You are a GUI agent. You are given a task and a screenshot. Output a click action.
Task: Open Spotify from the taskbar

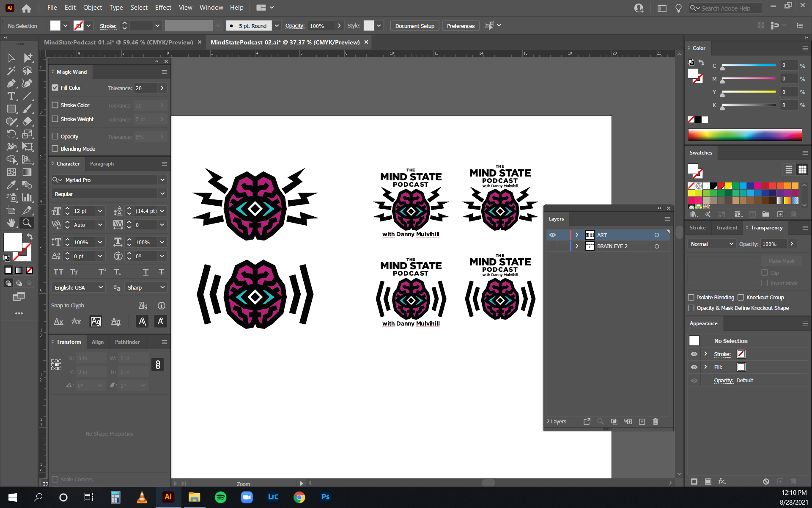click(220, 497)
